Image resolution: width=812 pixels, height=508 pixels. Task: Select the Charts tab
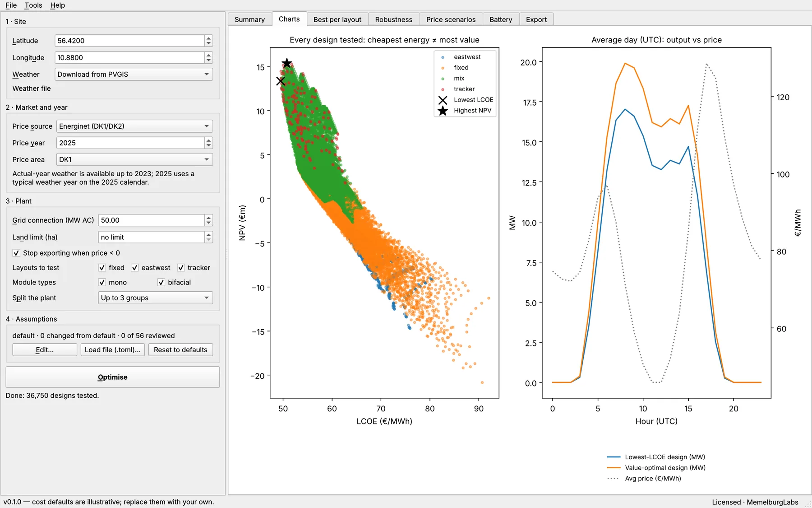click(289, 19)
